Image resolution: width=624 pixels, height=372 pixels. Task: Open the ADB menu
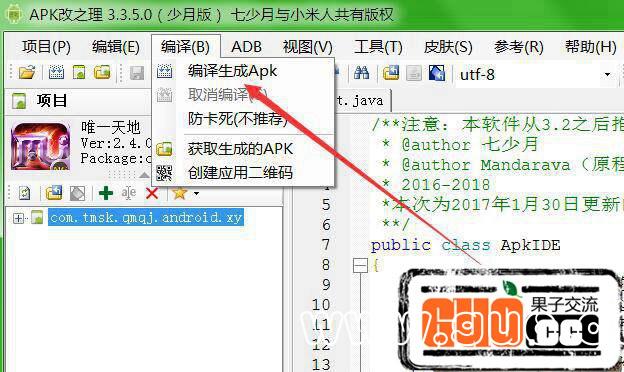pyautogui.click(x=246, y=47)
